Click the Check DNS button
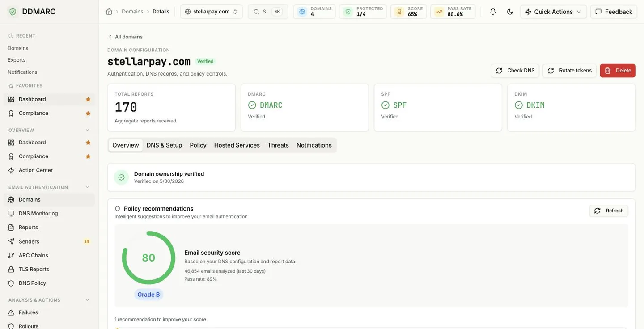Viewport: 644px width, 329px height. [515, 71]
